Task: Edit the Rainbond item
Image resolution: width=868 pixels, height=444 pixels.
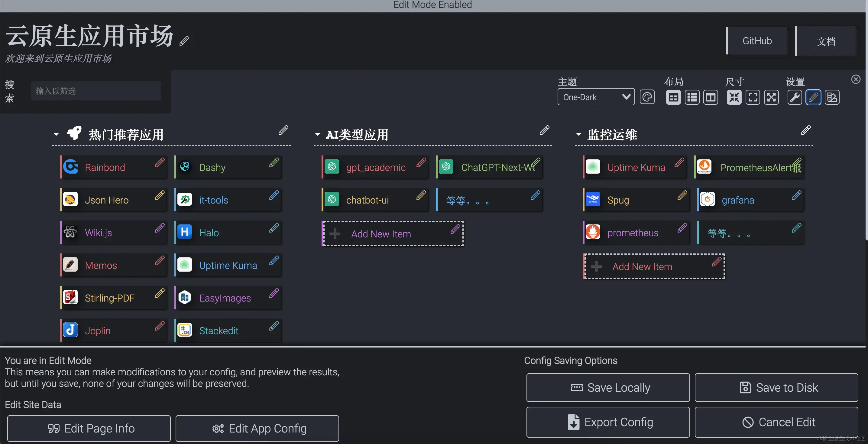Action: [x=160, y=162]
